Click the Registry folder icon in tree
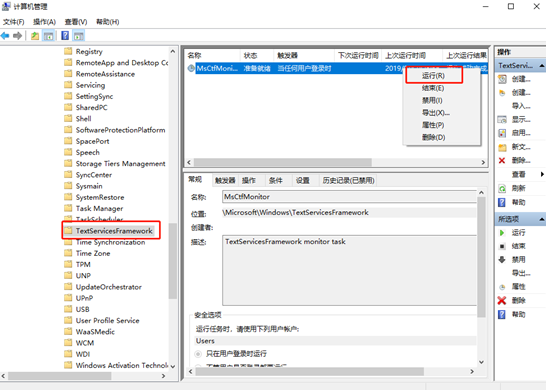 click(68, 52)
